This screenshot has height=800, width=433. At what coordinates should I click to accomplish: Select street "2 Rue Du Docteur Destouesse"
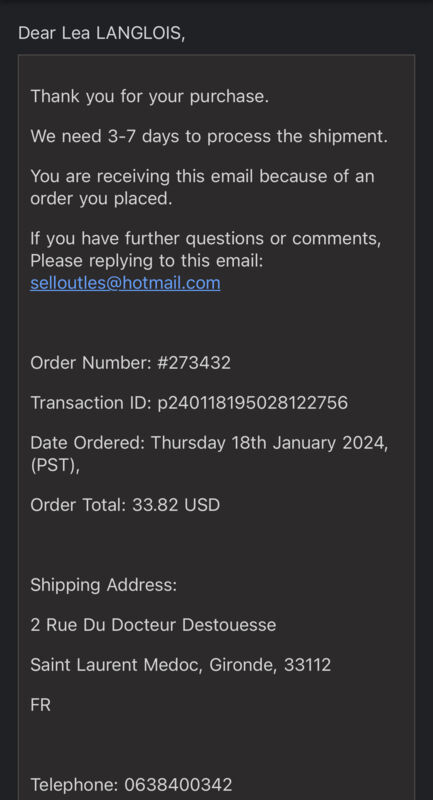tap(153, 624)
